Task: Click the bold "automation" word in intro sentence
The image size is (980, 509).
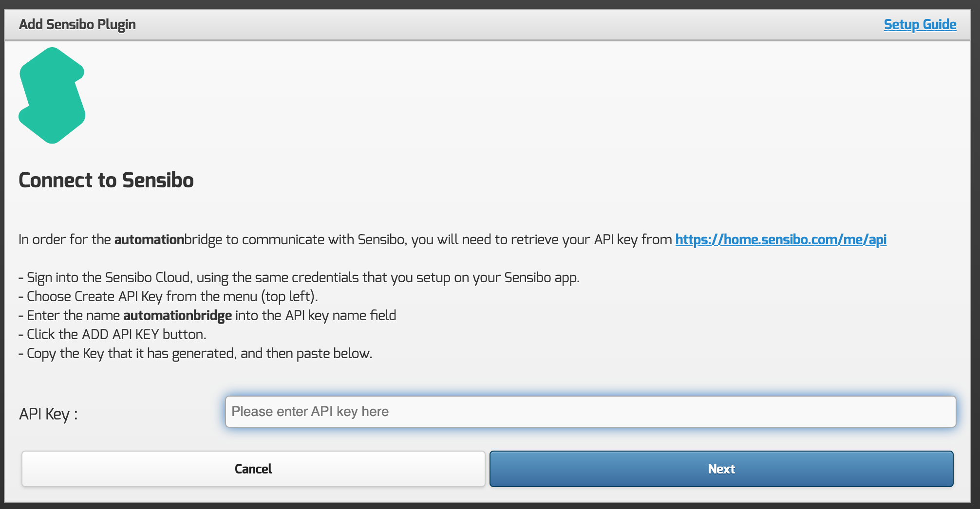Action: [149, 239]
